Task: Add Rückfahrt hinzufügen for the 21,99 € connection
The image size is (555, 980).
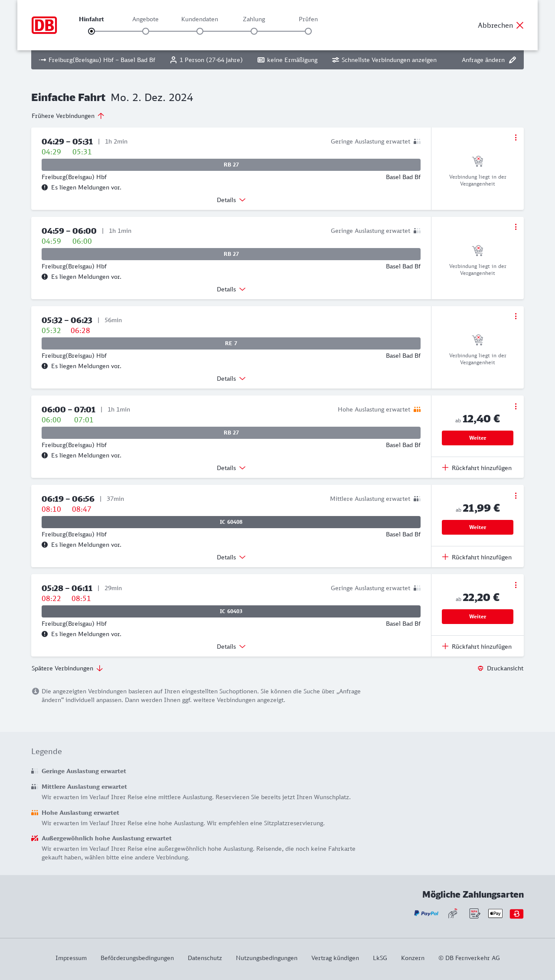Action: coord(477,557)
